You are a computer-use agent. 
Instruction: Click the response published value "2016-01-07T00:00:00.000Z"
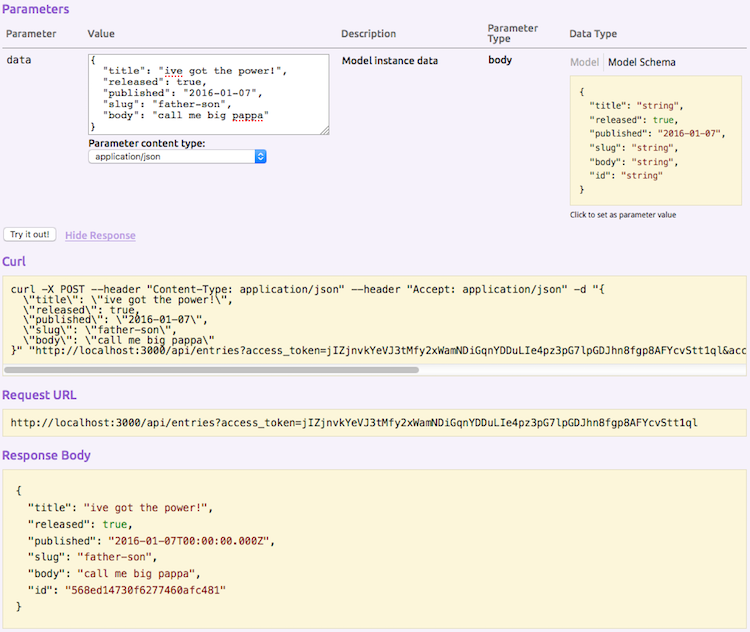[x=189, y=541]
